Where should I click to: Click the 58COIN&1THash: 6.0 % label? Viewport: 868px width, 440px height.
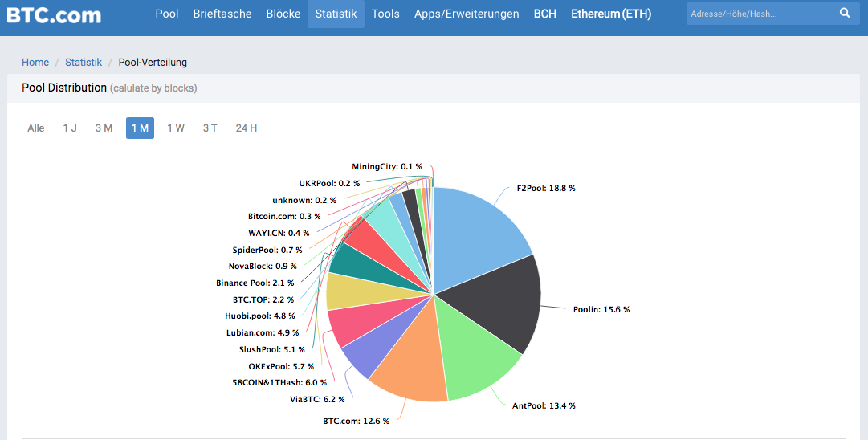pyautogui.click(x=279, y=382)
